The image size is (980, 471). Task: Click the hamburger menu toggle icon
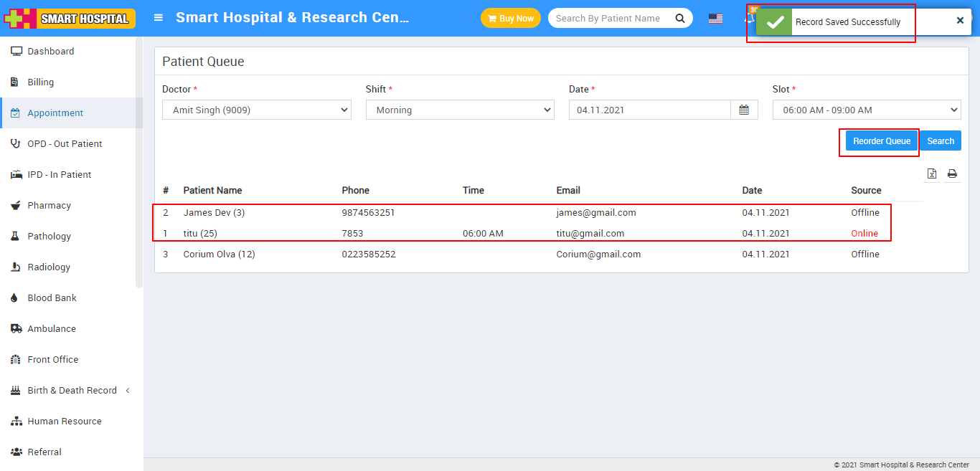click(159, 18)
